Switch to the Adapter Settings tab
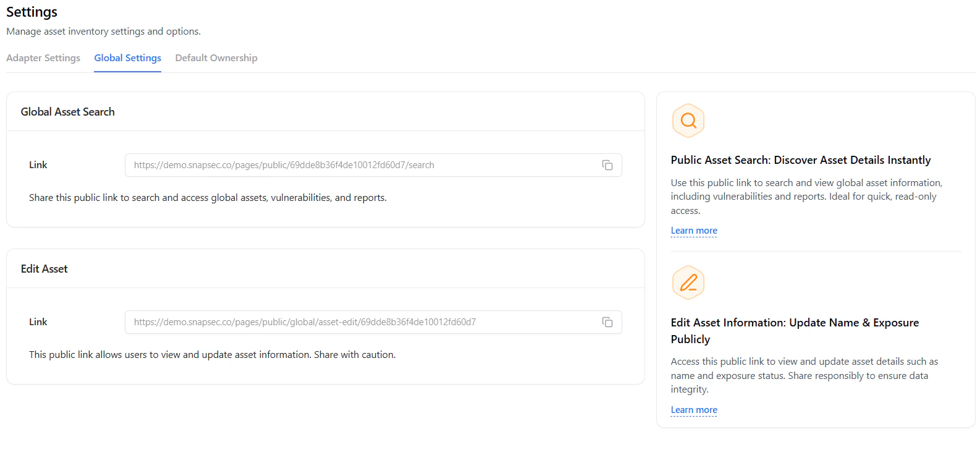The image size is (980, 468). pyautogui.click(x=43, y=58)
